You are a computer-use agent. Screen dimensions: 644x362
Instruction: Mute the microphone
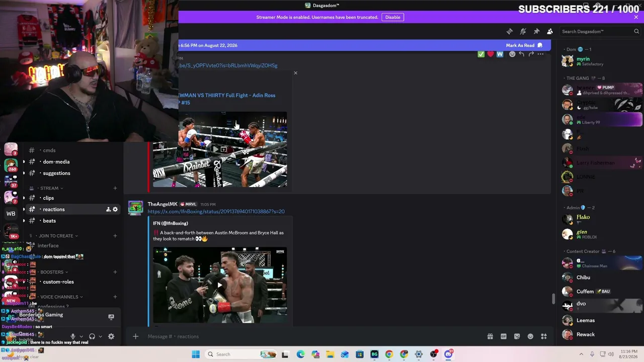point(73,336)
